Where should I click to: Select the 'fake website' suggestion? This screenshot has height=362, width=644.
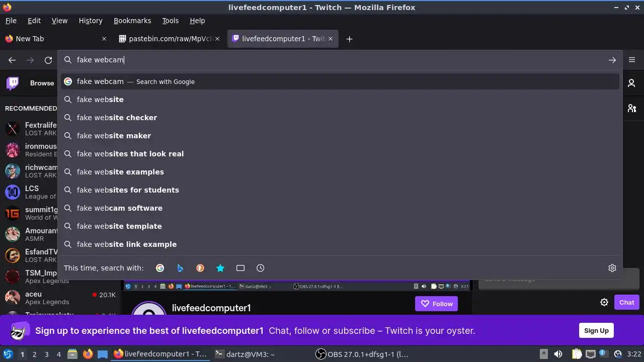[340, 100]
